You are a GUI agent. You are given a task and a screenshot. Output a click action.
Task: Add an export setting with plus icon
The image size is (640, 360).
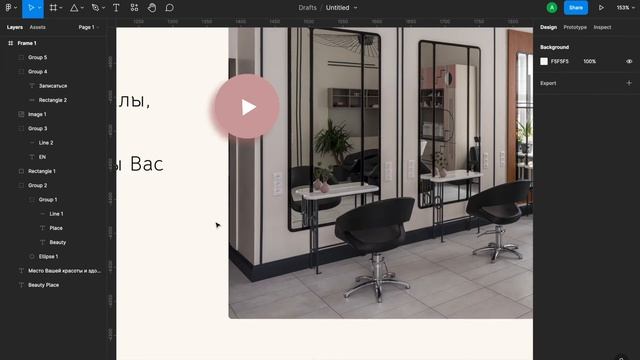pos(629,83)
